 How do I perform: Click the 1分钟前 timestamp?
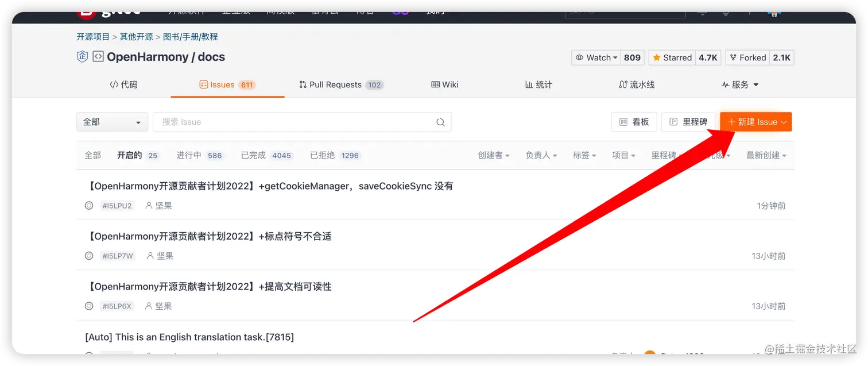pos(771,206)
